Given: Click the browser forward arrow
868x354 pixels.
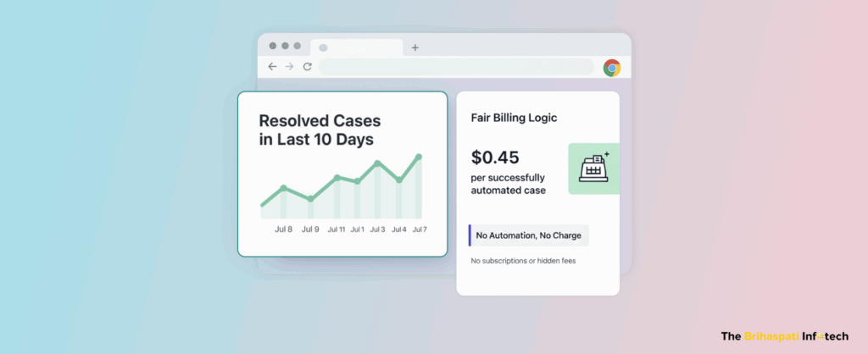Looking at the screenshot, I should (x=289, y=66).
